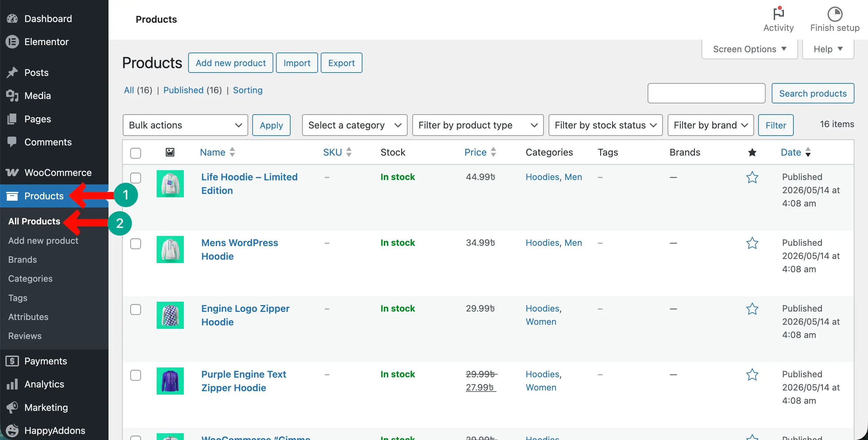This screenshot has height=440, width=868.
Task: Open Add new product submenu item
Action: [43, 241]
